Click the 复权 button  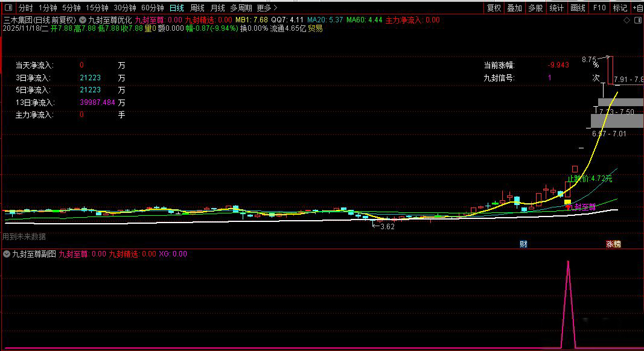[494, 8]
